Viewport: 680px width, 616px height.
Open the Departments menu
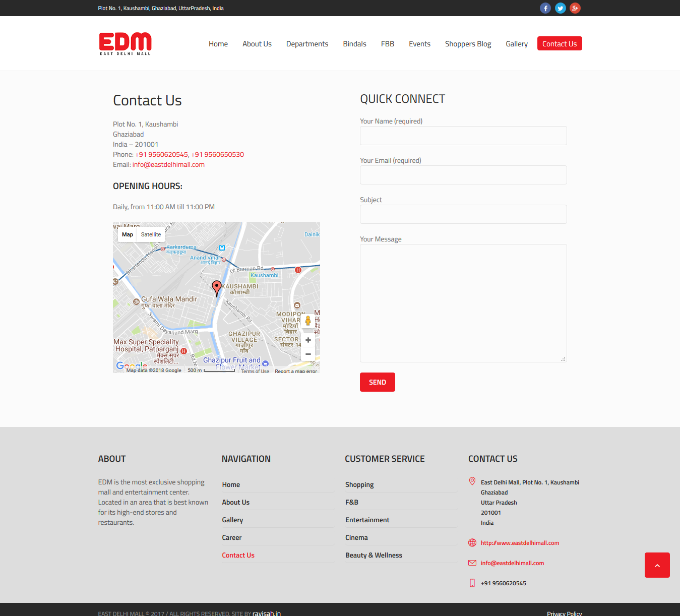[307, 43]
